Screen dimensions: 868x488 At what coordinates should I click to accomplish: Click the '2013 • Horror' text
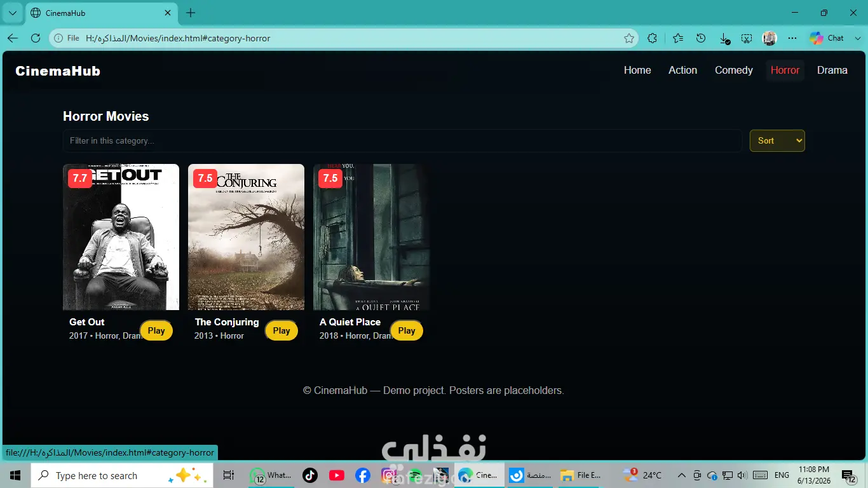(x=219, y=335)
